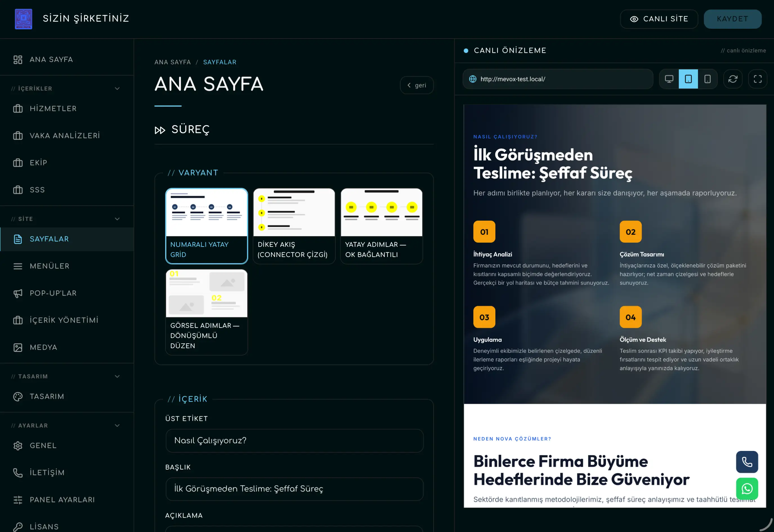Open Ana Sayfa in the sidebar
The width and height of the screenshot is (774, 532).
coord(67,60)
